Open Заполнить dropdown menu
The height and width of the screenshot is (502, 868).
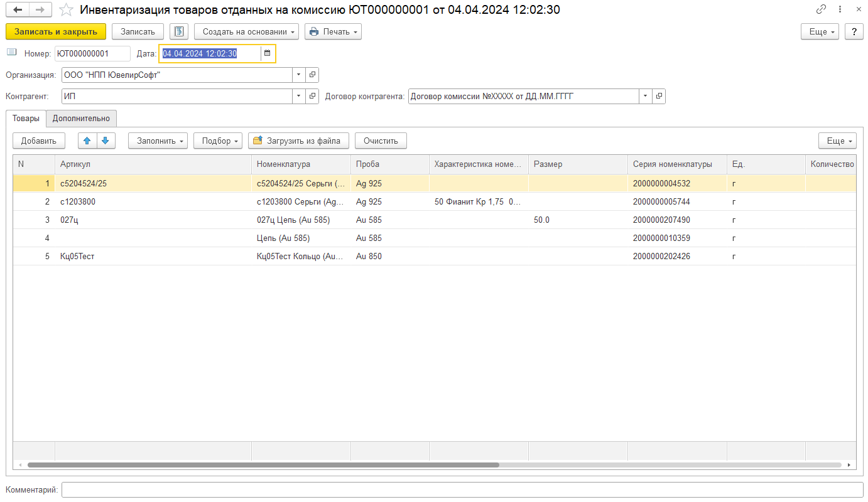pyautogui.click(x=158, y=141)
